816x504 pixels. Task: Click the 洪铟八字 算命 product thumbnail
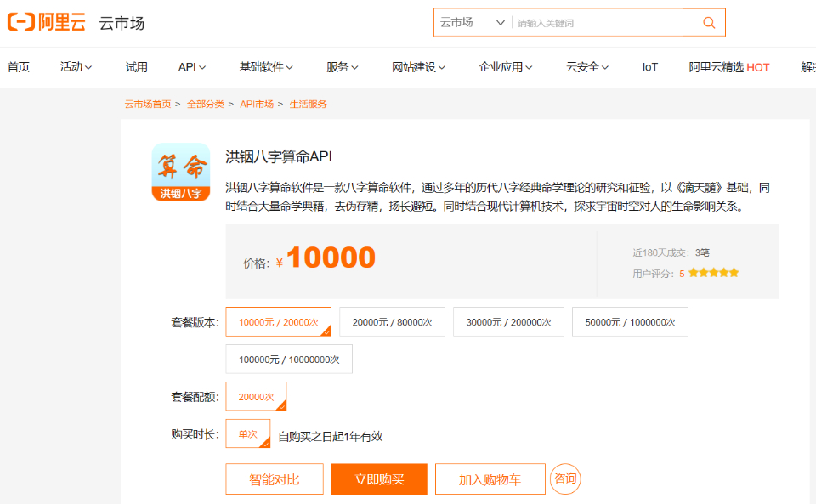(180, 173)
